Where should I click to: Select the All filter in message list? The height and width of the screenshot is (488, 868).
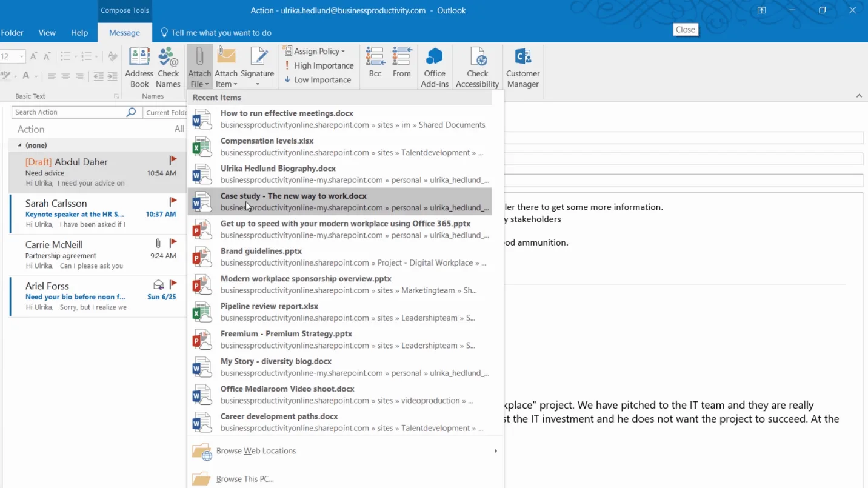(x=179, y=129)
